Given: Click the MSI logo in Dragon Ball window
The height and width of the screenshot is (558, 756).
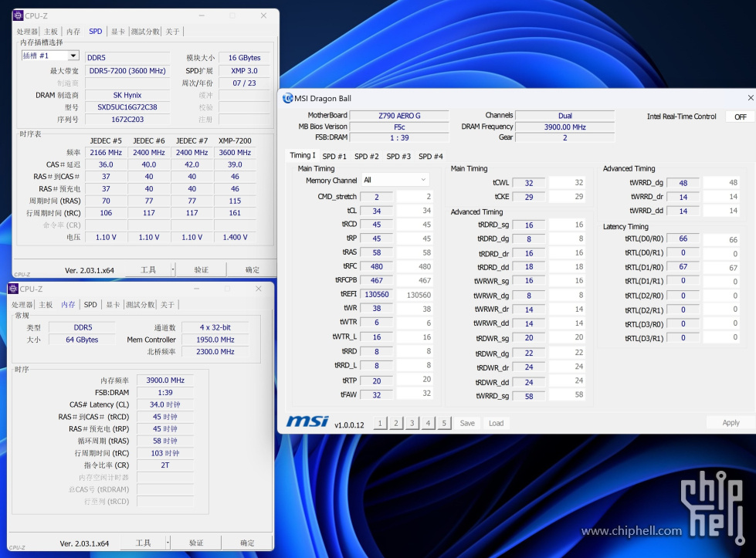Looking at the screenshot, I should click(307, 421).
